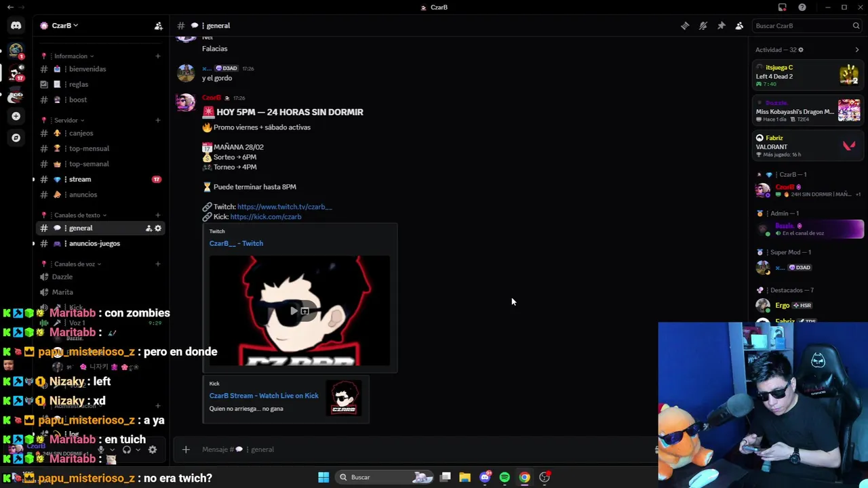
Task: Open itsjuega C Left 4 Dead 2 activity card
Action: tap(808, 75)
